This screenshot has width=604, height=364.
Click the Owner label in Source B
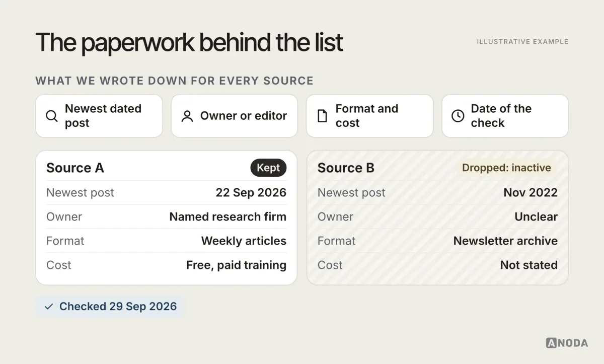tap(335, 216)
